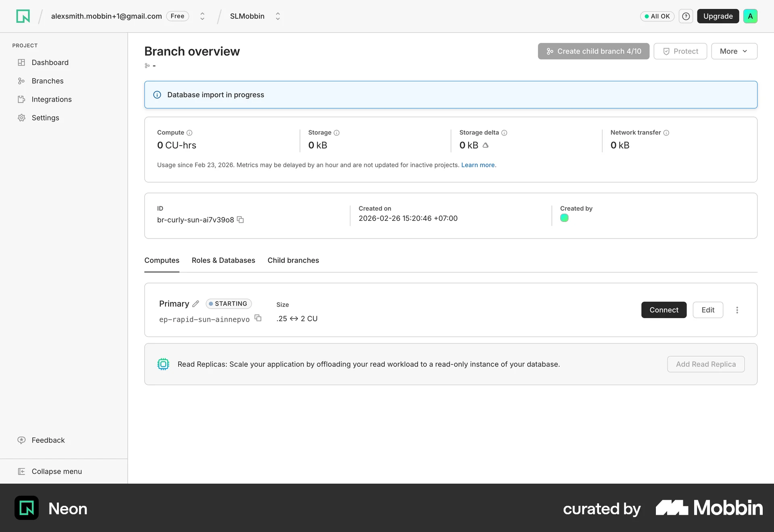Click the branch icon under Branch overview title
774x532 pixels.
(147, 66)
